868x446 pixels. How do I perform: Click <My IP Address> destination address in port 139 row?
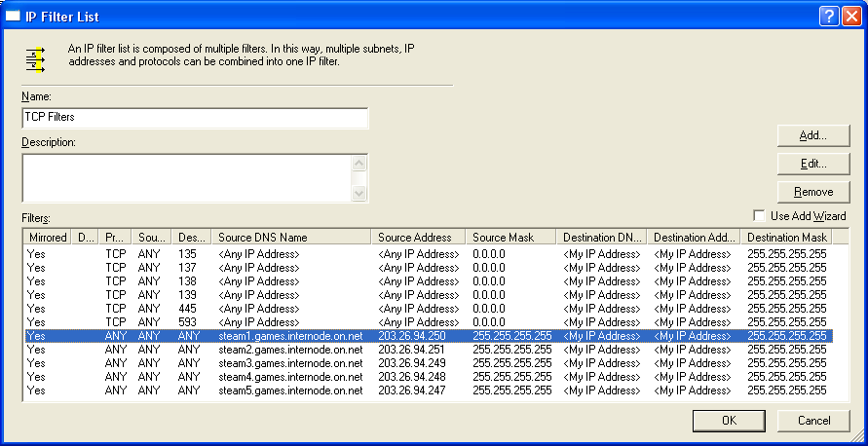point(693,295)
